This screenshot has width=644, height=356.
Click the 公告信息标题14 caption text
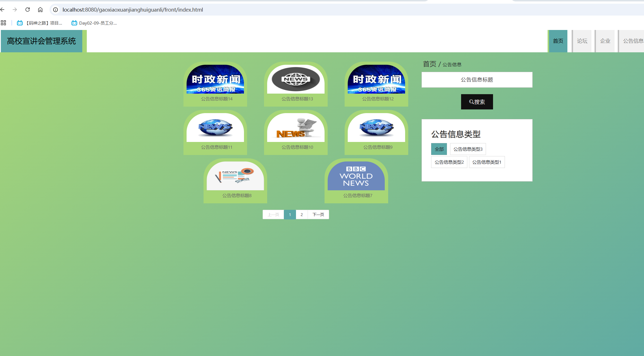217,99
